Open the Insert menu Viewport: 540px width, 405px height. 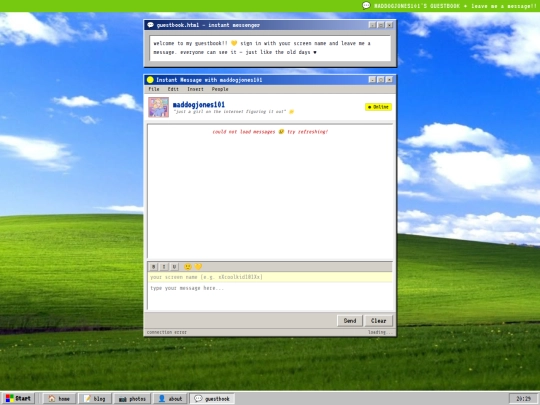[x=195, y=89]
